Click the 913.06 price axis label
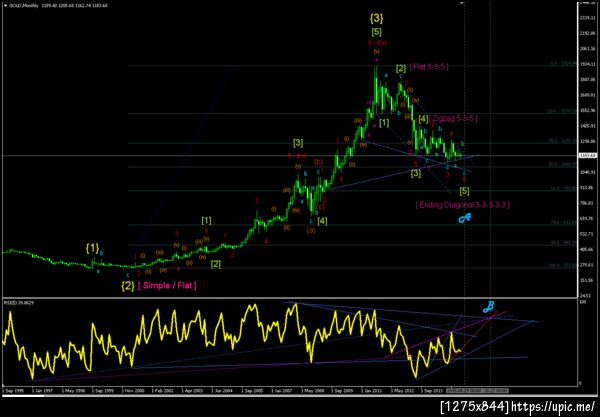This screenshot has height=417, width=600. (587, 188)
